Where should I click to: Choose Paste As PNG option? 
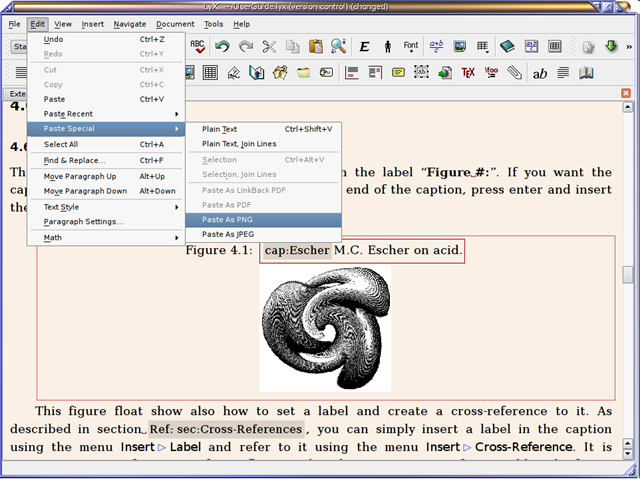(x=227, y=219)
